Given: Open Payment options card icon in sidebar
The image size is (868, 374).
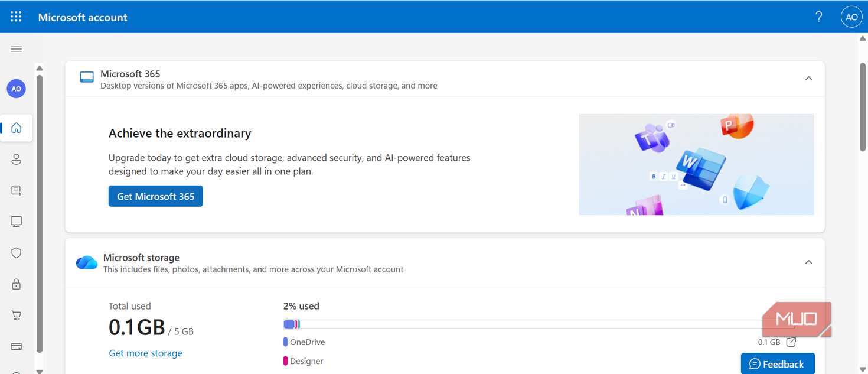Looking at the screenshot, I should [17, 346].
